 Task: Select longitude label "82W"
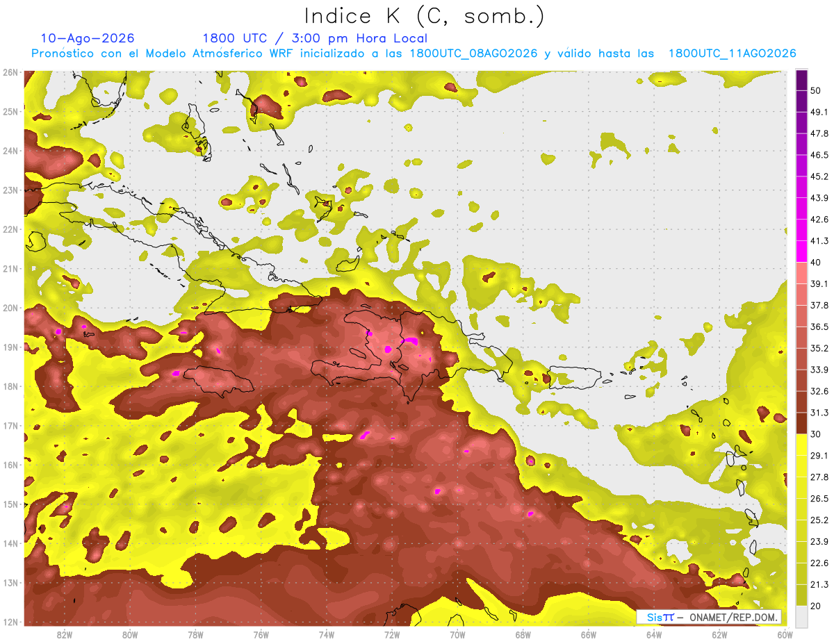click(x=64, y=635)
